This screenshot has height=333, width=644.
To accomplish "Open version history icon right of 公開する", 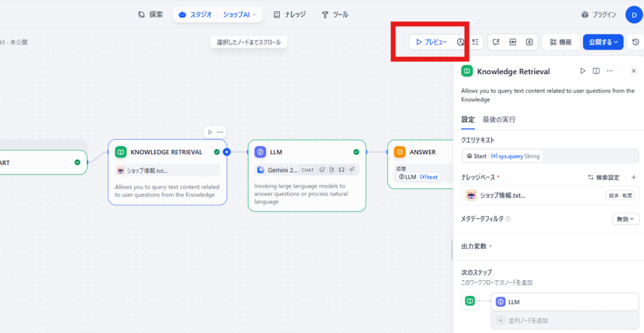I will tap(635, 42).
